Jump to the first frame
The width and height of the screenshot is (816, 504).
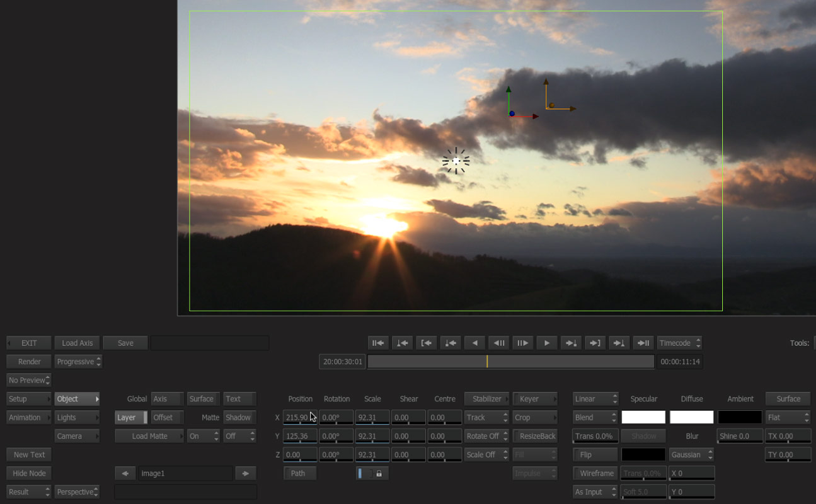pyautogui.click(x=378, y=343)
